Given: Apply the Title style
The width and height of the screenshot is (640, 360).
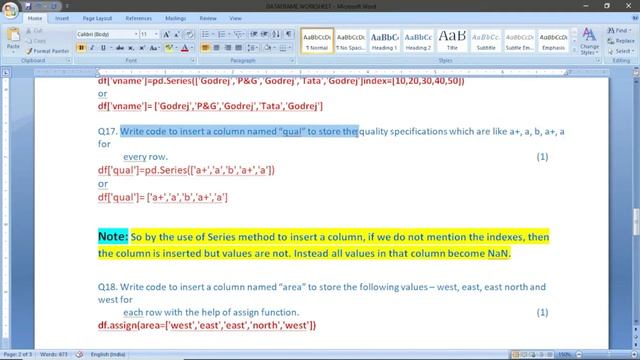Looking at the screenshot, I should [x=452, y=41].
